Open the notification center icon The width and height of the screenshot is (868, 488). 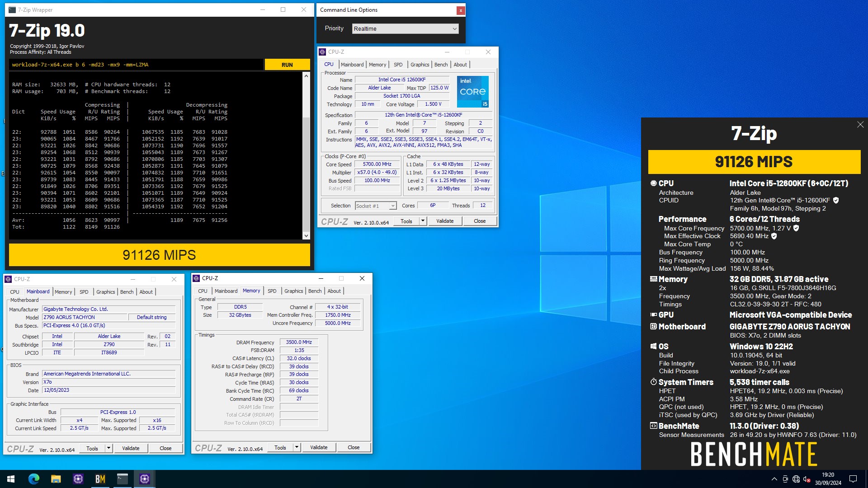pyautogui.click(x=853, y=479)
